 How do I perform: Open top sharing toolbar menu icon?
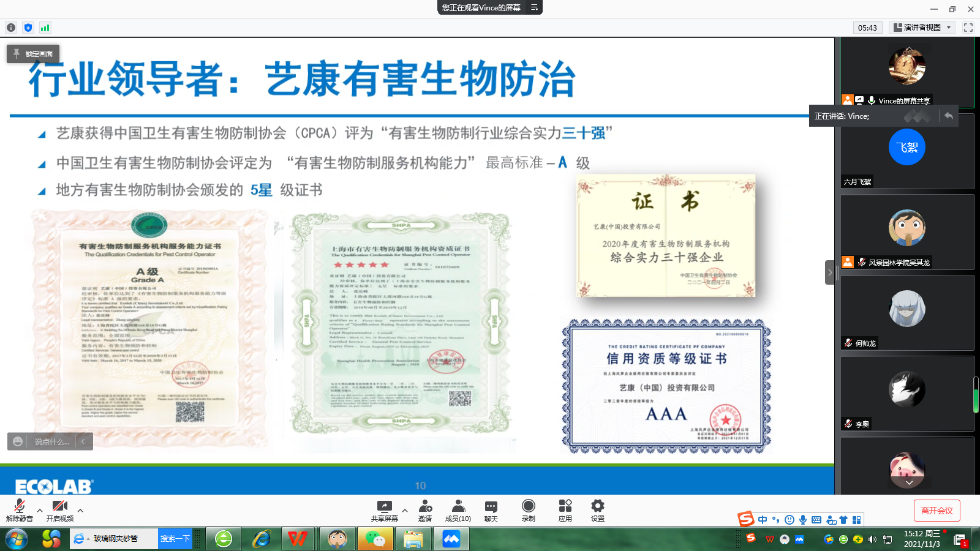[535, 7]
